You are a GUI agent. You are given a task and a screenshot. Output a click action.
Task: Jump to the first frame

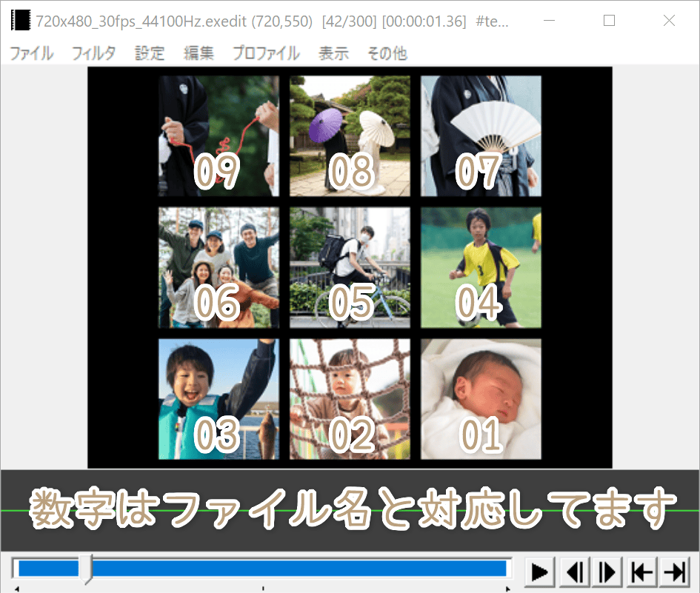(641, 571)
